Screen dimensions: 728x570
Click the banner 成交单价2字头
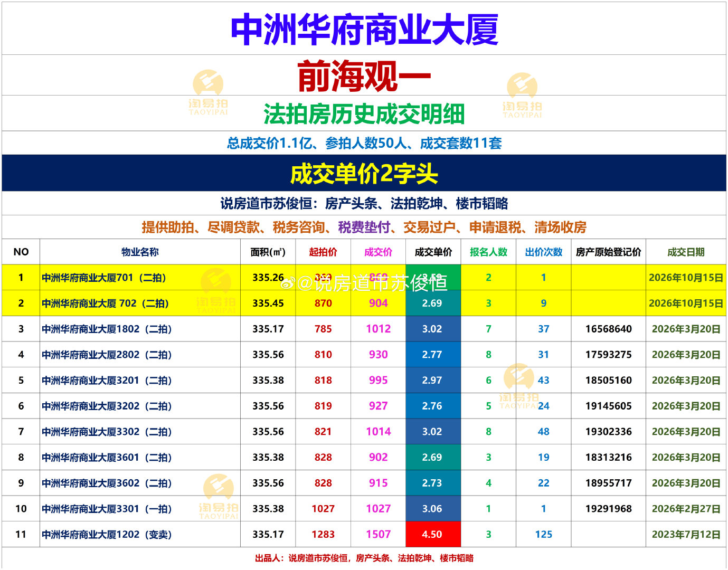tap(364, 174)
